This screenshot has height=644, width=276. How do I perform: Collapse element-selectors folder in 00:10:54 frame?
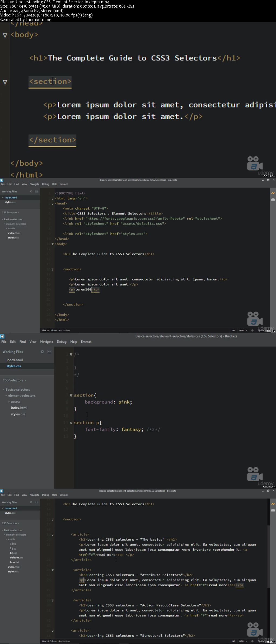(6, 396)
